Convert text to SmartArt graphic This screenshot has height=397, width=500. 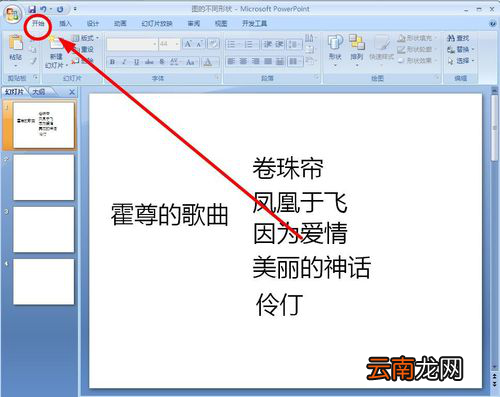pyautogui.click(x=310, y=61)
